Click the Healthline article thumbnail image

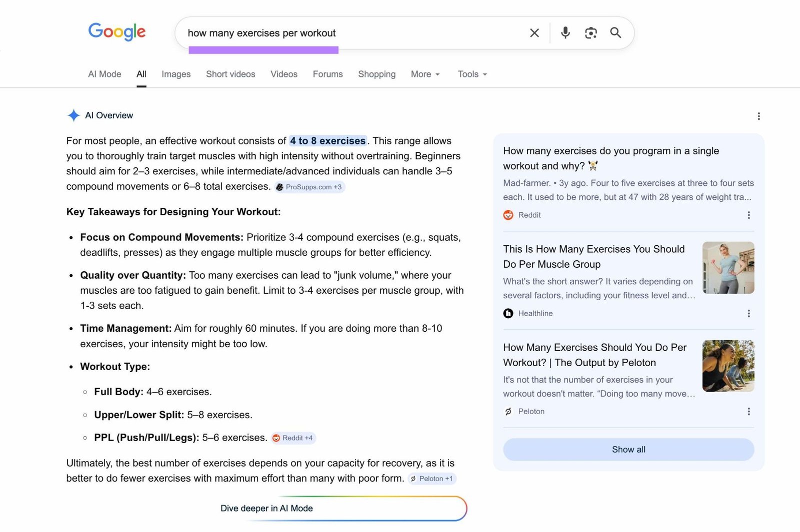728,268
